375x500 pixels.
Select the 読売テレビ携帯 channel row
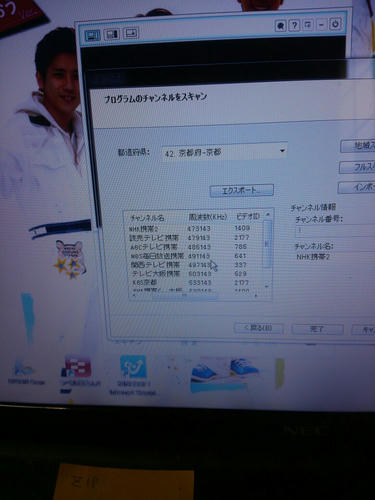196,237
